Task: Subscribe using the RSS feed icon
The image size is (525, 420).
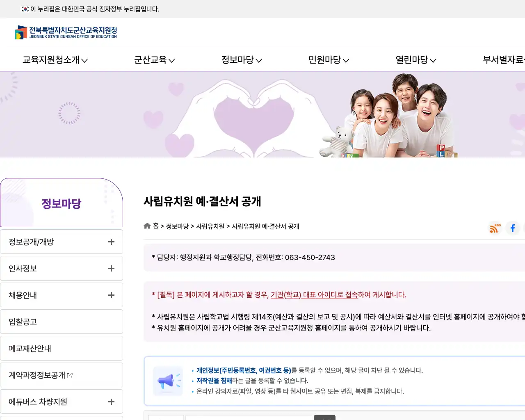Action: coord(494,228)
